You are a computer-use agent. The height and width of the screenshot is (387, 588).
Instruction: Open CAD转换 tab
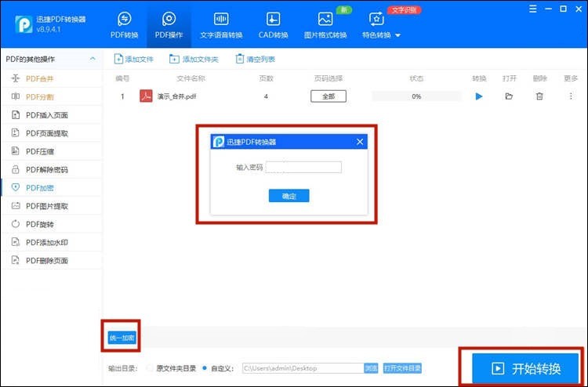point(273,25)
